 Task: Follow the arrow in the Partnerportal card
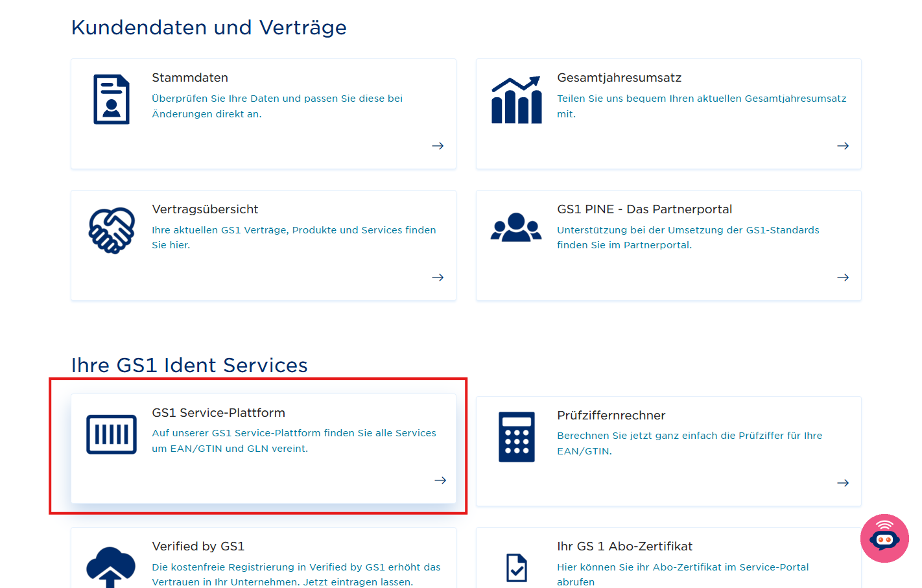(843, 277)
